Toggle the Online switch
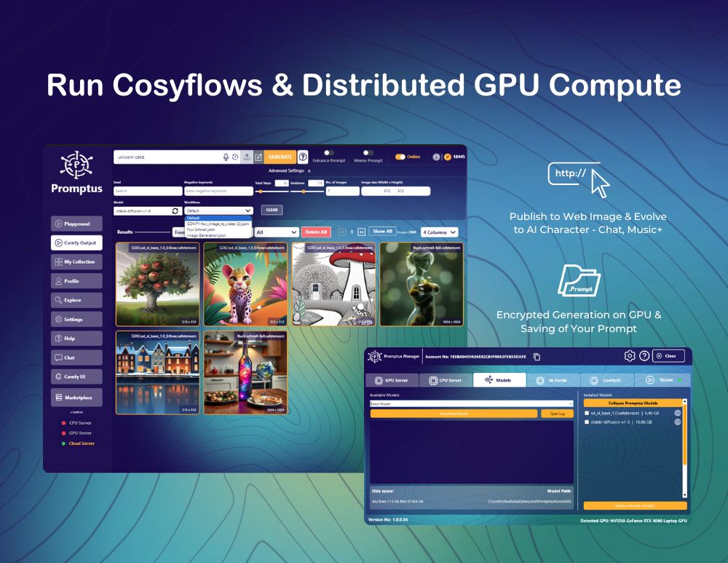Viewport: 728px width, 563px height. pos(400,157)
